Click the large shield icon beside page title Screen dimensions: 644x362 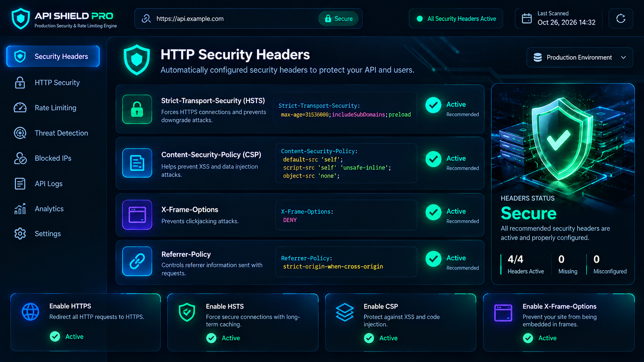coord(137,60)
